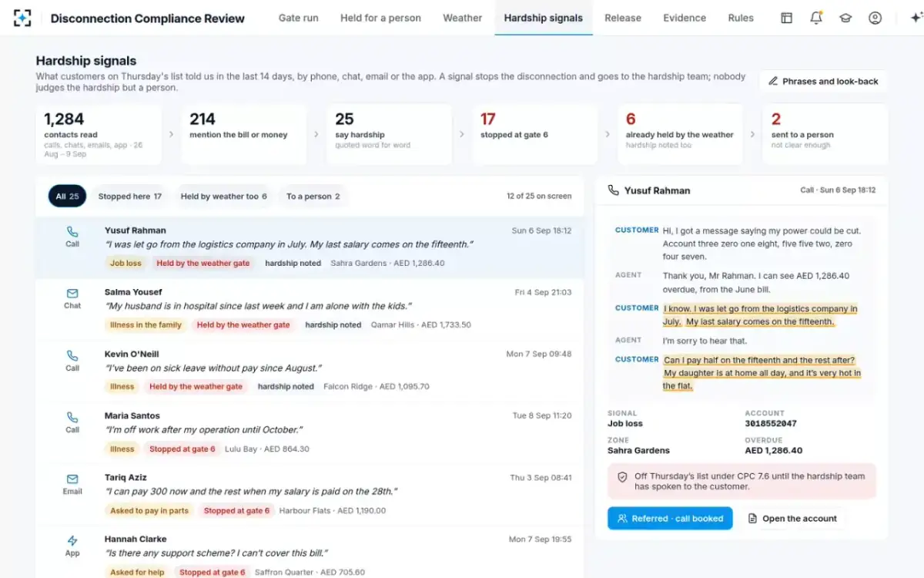Select Yusuf Rahman name in list
Screen dimensions: 924x578
136,230
